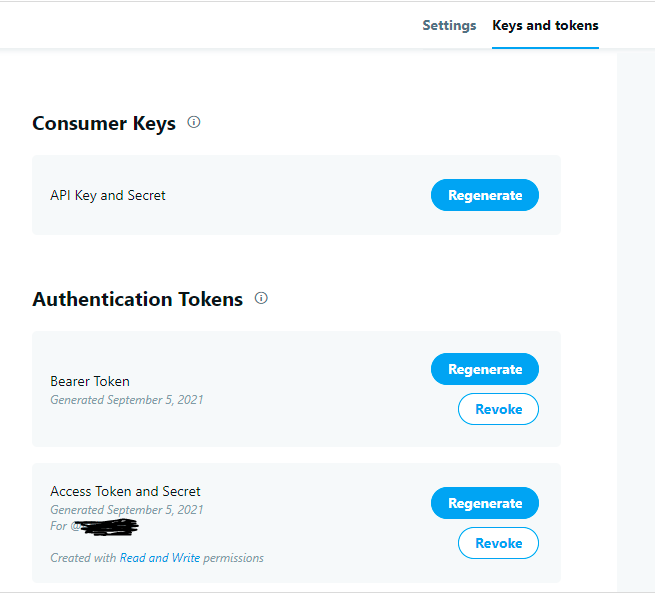
Task: Click the Access Token generated date text
Action: [127, 510]
